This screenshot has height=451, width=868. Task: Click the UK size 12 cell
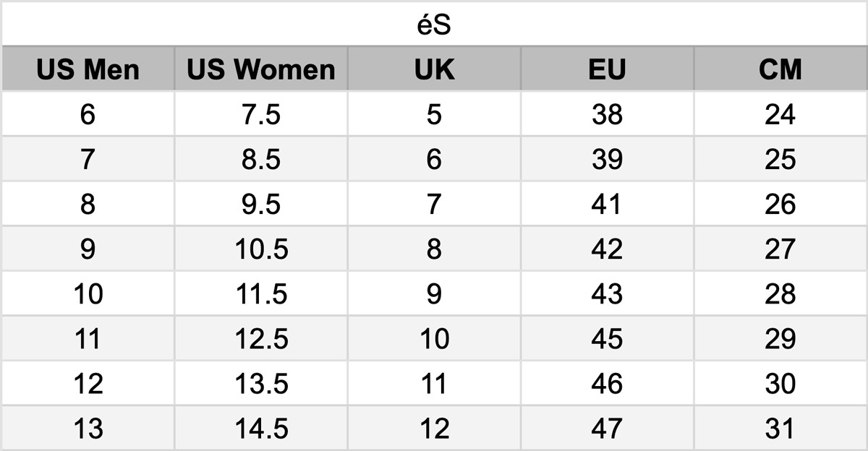[434, 428]
